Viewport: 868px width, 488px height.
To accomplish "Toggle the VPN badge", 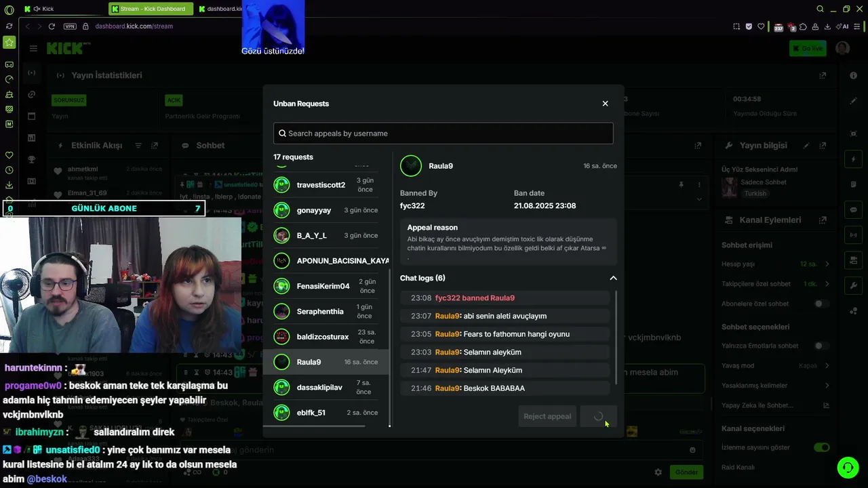I will click(x=70, y=26).
